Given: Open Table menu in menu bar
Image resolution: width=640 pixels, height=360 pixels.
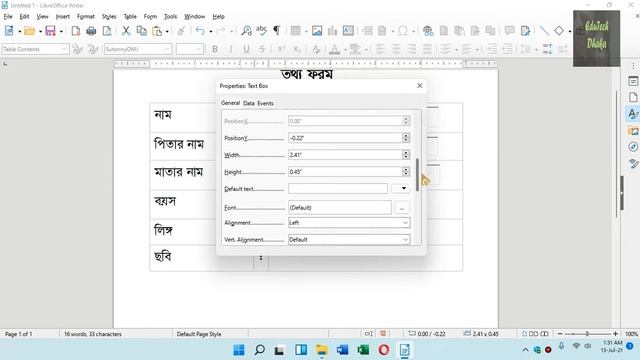Looking at the screenshot, I should 130,16.
